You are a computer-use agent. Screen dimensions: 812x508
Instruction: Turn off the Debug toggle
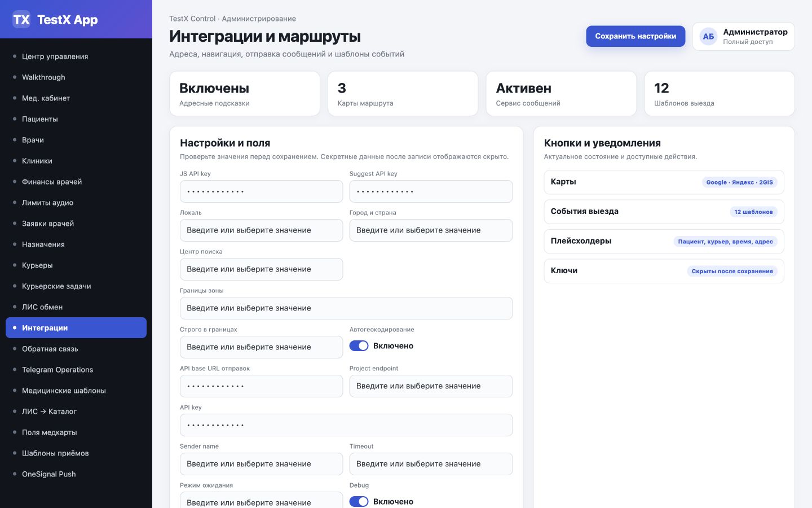tap(359, 501)
